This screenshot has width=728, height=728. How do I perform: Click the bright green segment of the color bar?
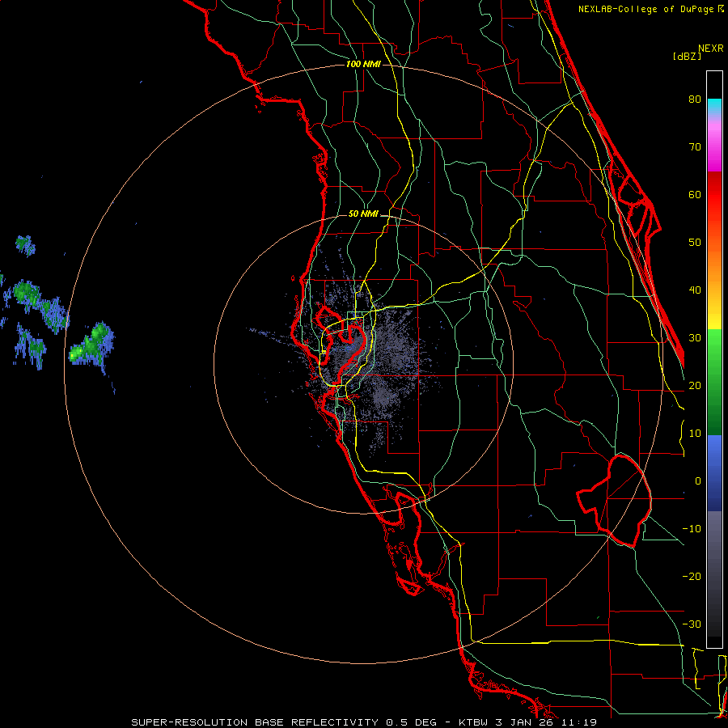pos(714,346)
